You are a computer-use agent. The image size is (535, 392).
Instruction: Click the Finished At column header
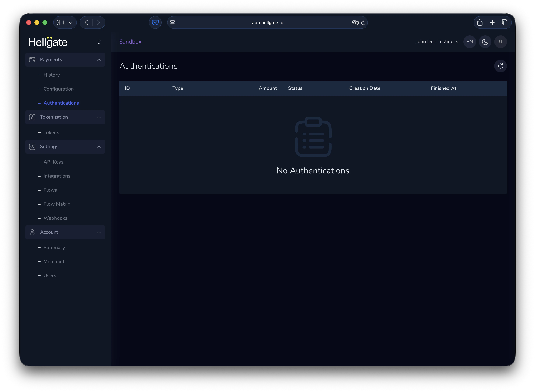[x=443, y=88]
